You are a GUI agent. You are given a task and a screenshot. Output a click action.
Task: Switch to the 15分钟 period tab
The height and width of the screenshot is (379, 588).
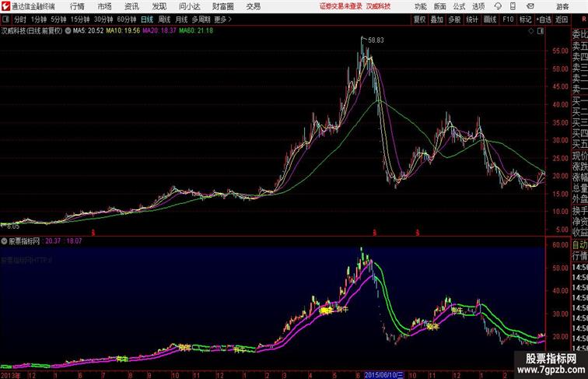(80, 19)
